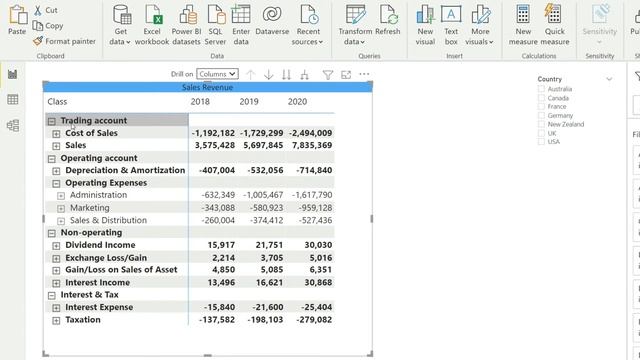Switch to Model view
The image size is (640, 360).
[13, 125]
